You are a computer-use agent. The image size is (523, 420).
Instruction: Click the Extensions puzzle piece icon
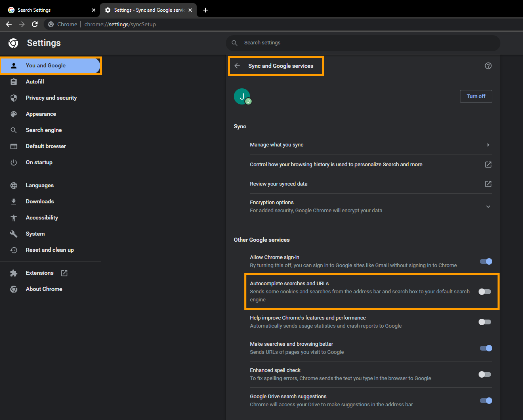pyautogui.click(x=14, y=273)
